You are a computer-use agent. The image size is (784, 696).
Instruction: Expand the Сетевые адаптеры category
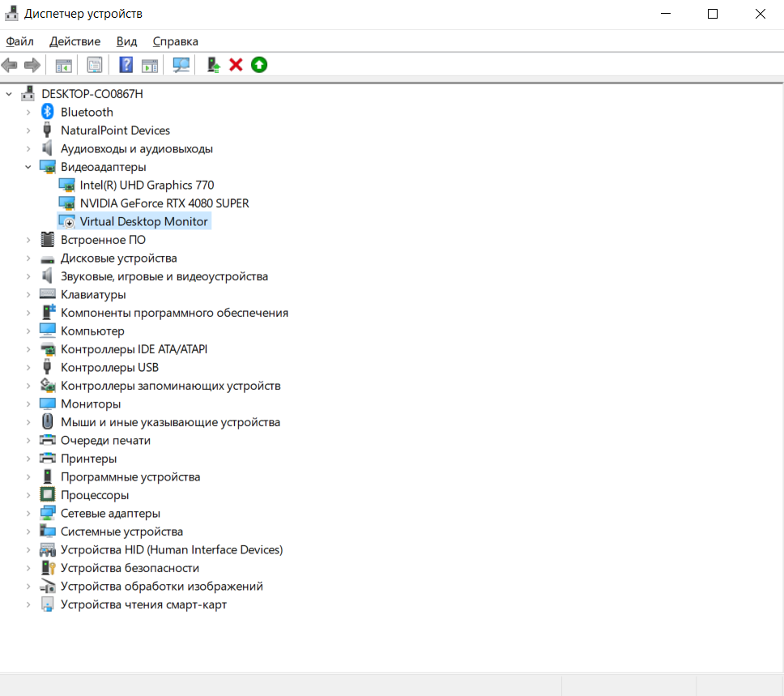pyautogui.click(x=28, y=513)
